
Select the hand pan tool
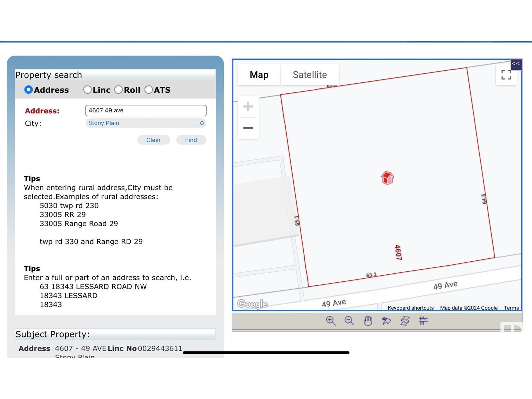point(368,321)
